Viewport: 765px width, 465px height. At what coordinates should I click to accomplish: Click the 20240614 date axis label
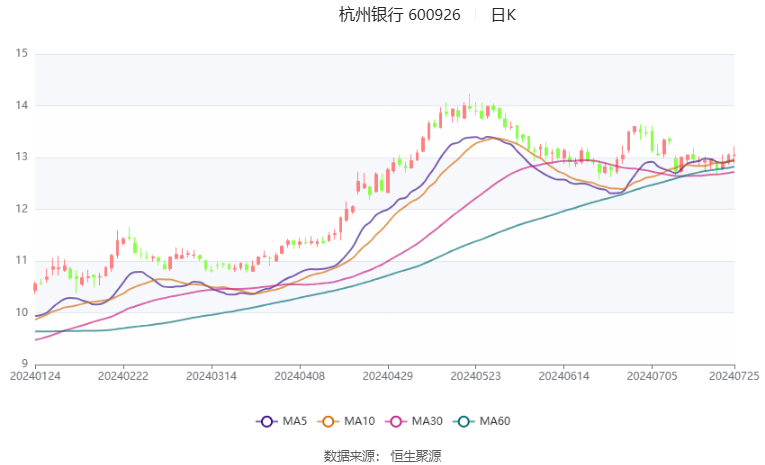tap(563, 376)
